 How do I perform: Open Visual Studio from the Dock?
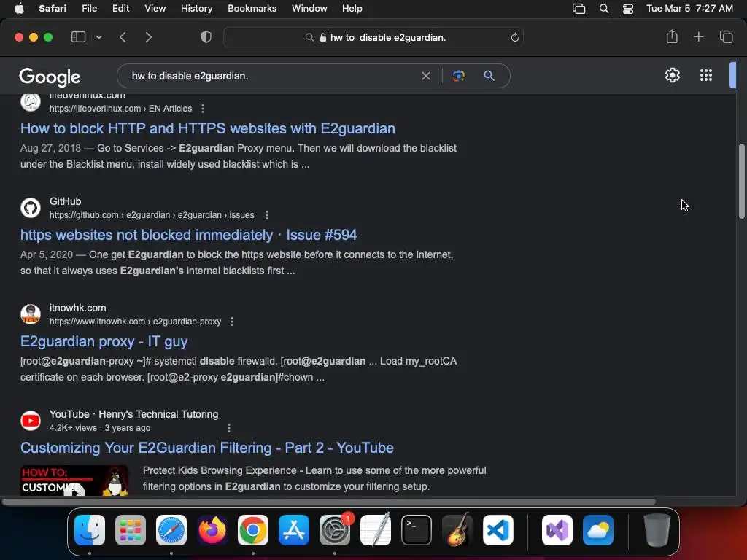click(x=557, y=530)
